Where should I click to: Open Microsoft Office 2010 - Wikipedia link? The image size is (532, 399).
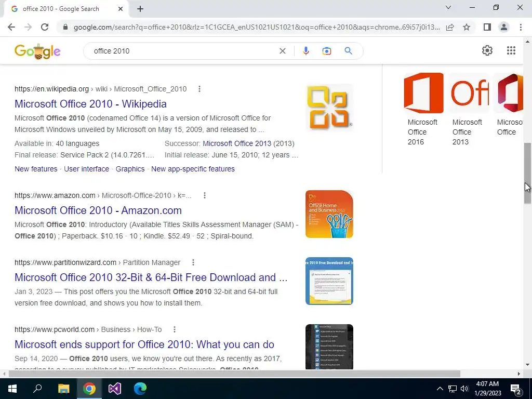[90, 104]
